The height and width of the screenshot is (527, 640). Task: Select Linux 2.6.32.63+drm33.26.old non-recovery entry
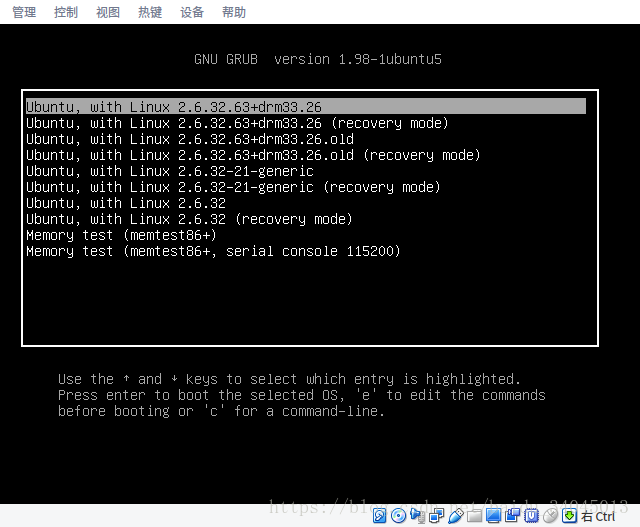(x=190, y=139)
